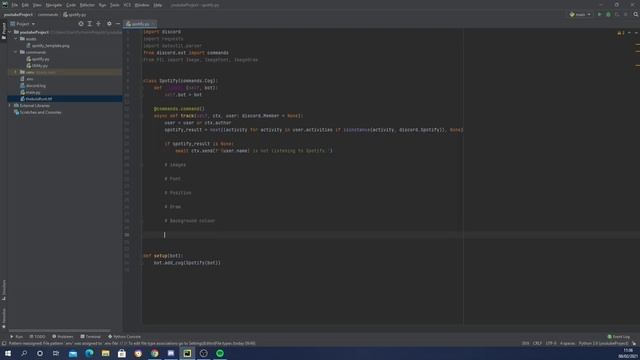Open the Navigate menu

tap(53, 5)
